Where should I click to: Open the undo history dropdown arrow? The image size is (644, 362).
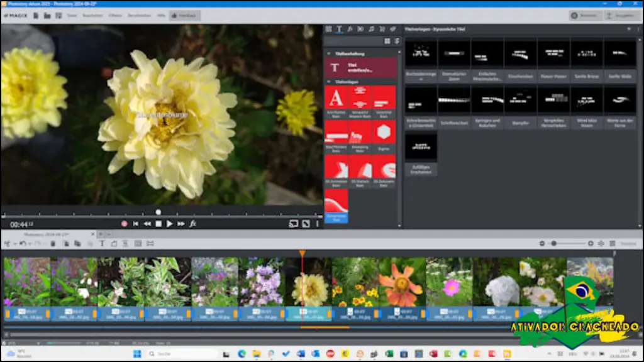(30, 244)
